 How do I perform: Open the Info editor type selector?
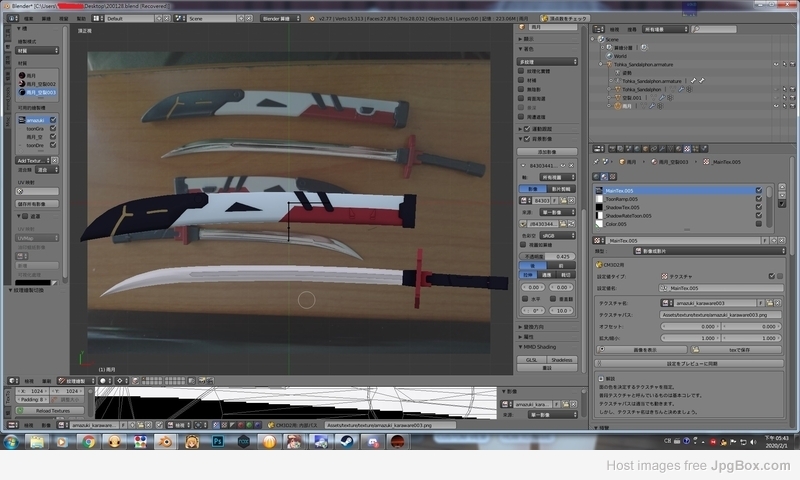tap(13, 18)
